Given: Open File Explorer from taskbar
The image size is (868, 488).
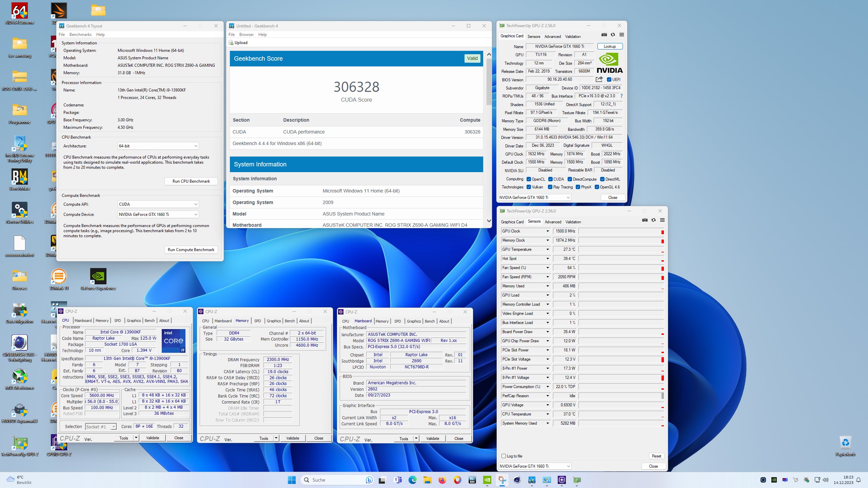Looking at the screenshot, I should (427, 480).
